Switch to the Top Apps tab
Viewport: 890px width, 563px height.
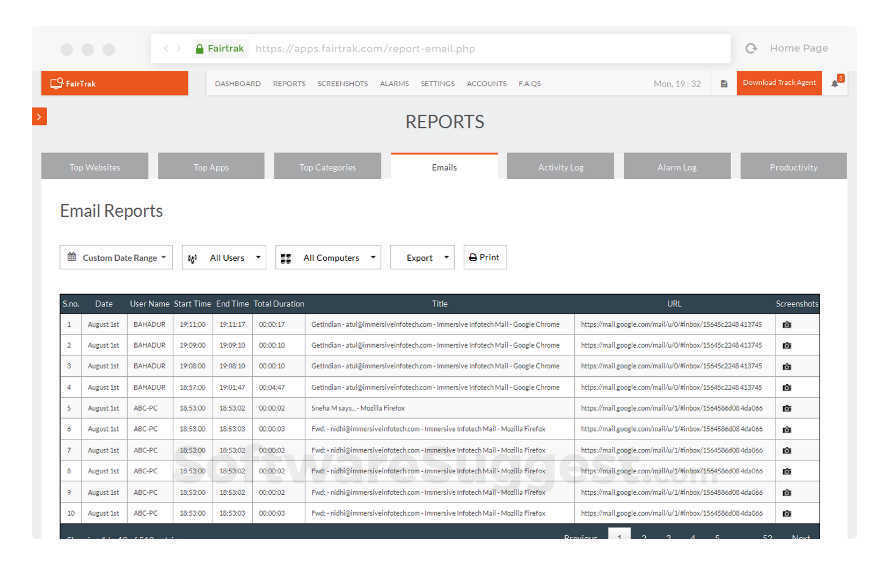(x=211, y=166)
